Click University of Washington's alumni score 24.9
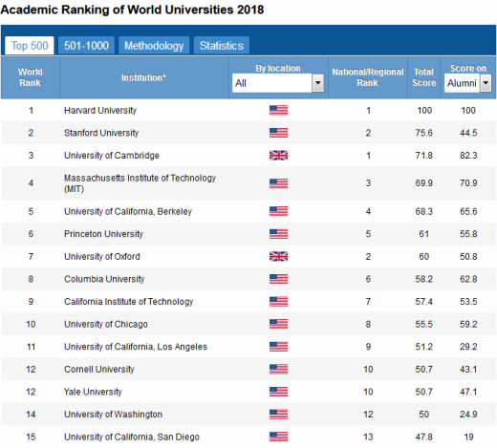This screenshot has height=448, width=497. pos(468,415)
